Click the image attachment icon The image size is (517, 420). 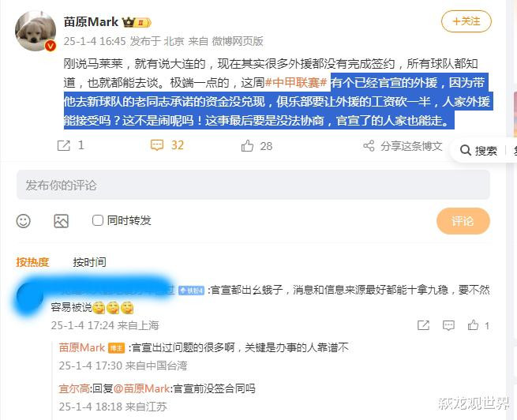[x=62, y=221]
